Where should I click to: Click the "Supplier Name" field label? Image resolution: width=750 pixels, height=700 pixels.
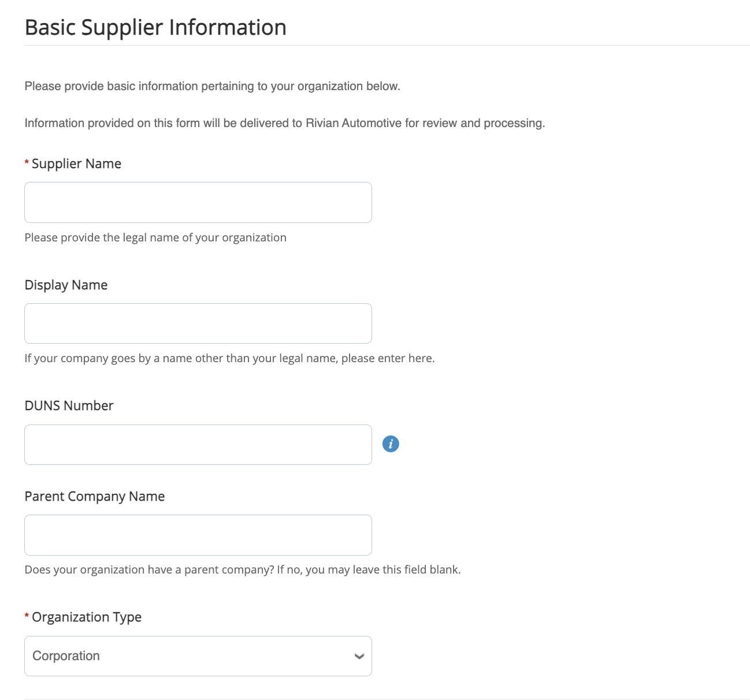76,164
